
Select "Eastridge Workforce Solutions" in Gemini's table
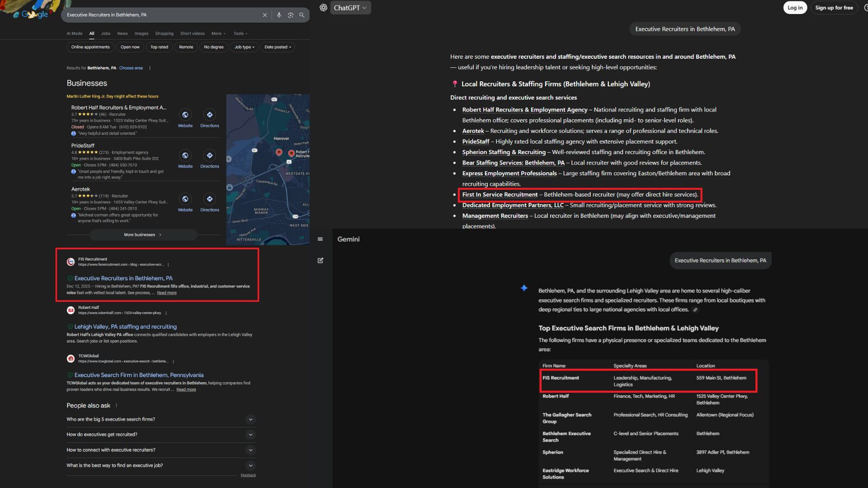point(566,474)
